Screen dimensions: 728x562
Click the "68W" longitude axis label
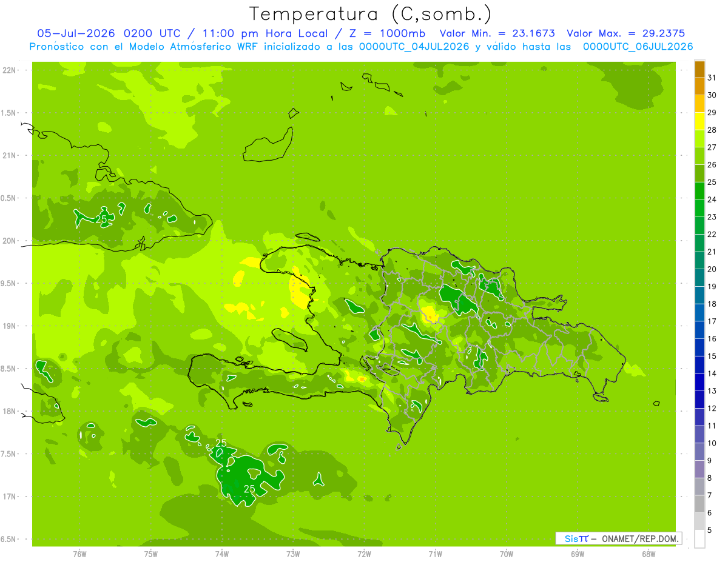649,554
